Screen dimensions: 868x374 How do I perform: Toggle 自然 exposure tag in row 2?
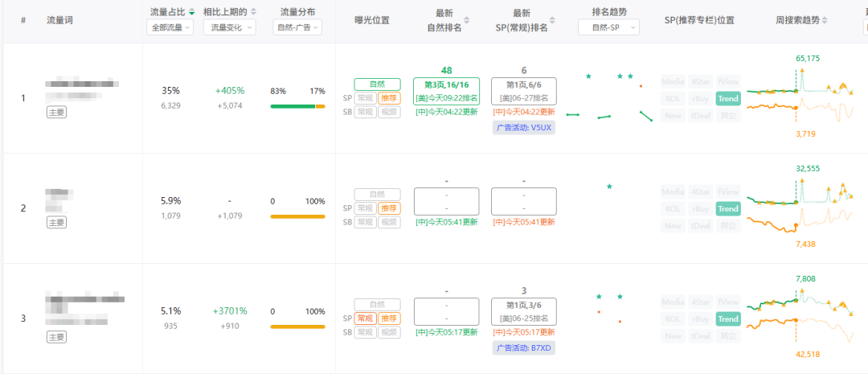378,195
